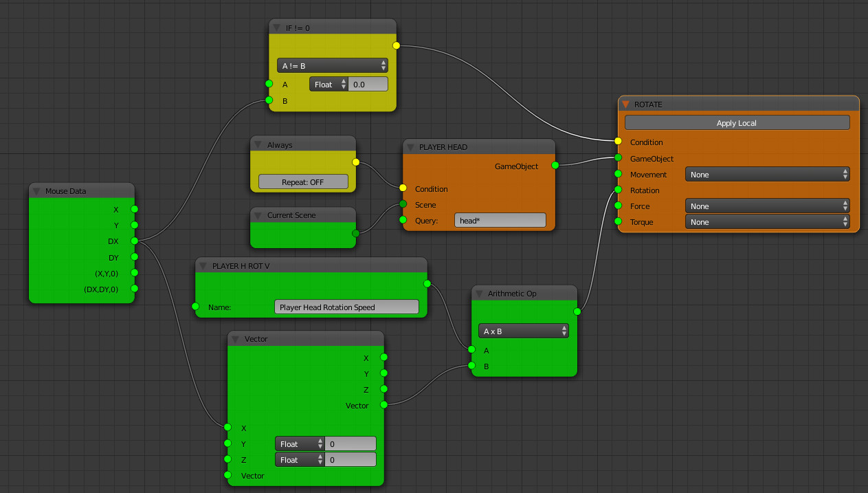Click the Arithmetic Op output socket
Screen dimensions: 868x493
point(577,311)
